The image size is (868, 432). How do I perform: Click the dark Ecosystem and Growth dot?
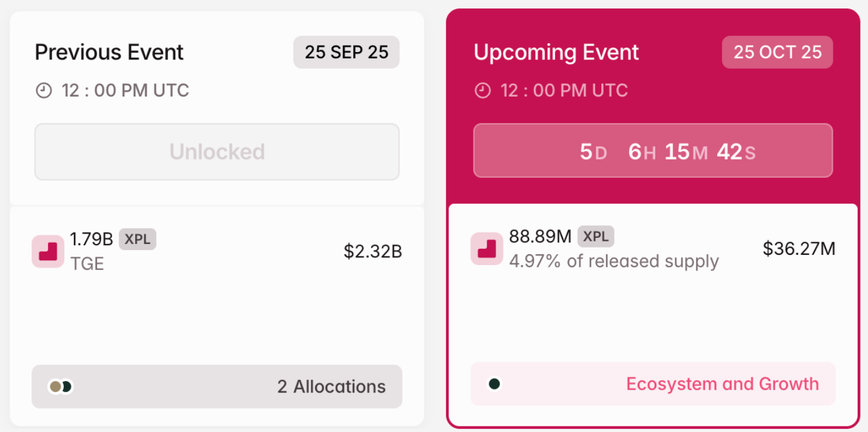(495, 383)
